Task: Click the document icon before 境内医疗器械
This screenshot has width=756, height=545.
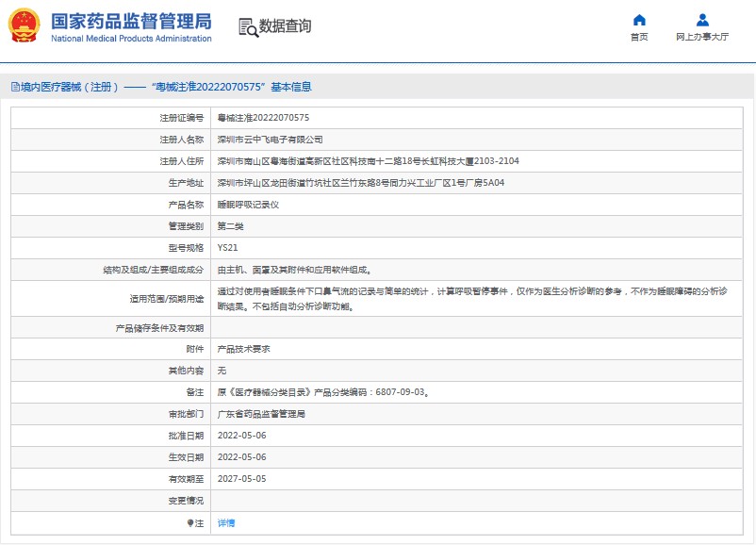Action: click(x=15, y=87)
